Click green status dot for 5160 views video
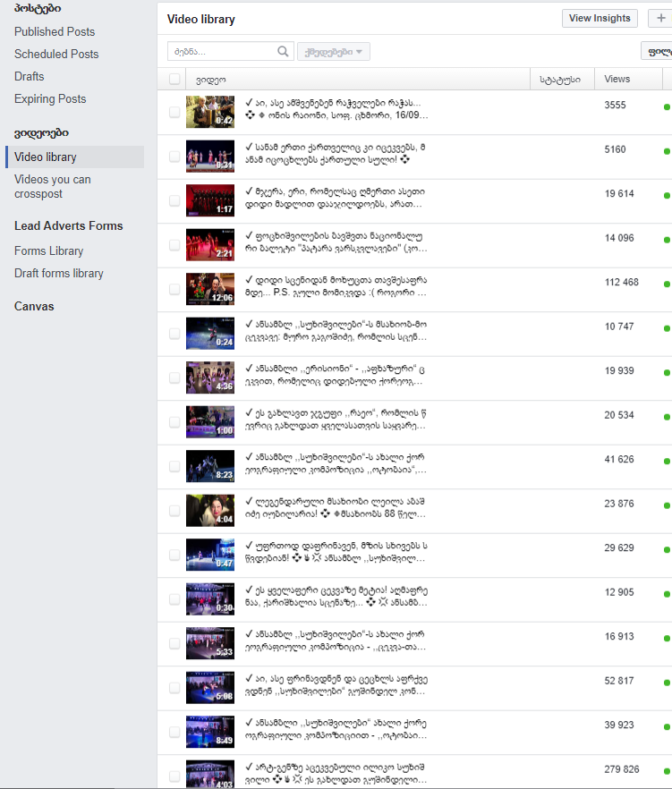The width and height of the screenshot is (672, 789). click(667, 151)
